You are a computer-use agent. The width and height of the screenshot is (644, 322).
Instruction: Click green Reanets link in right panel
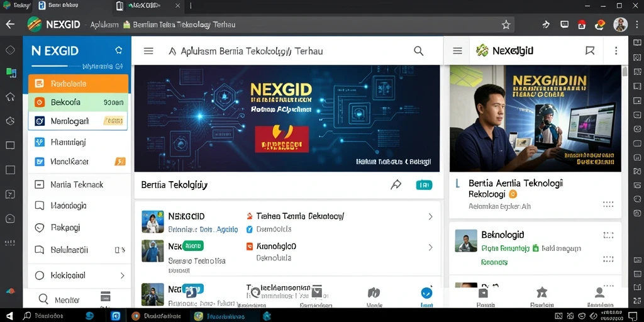pos(494,262)
